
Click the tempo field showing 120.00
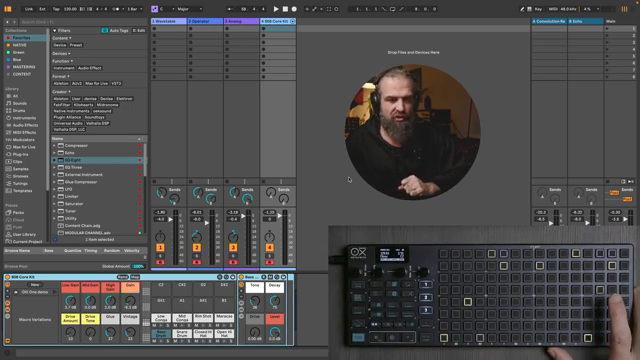[70, 9]
